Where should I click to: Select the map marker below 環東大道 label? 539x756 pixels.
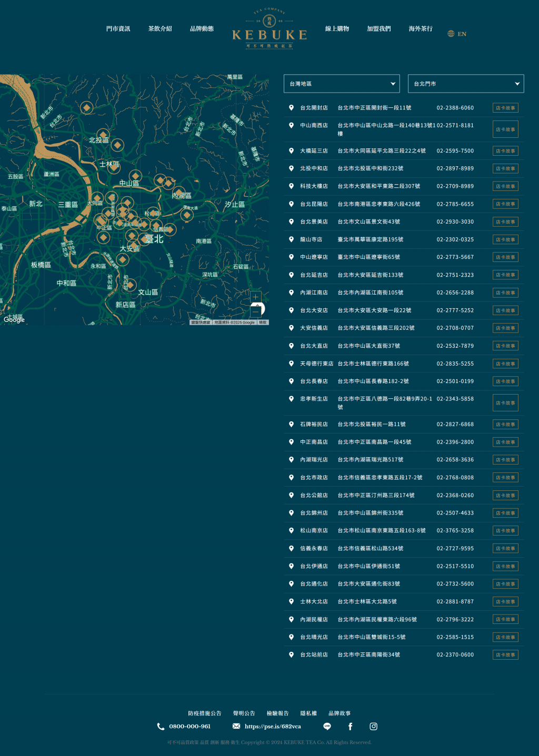pos(187,215)
